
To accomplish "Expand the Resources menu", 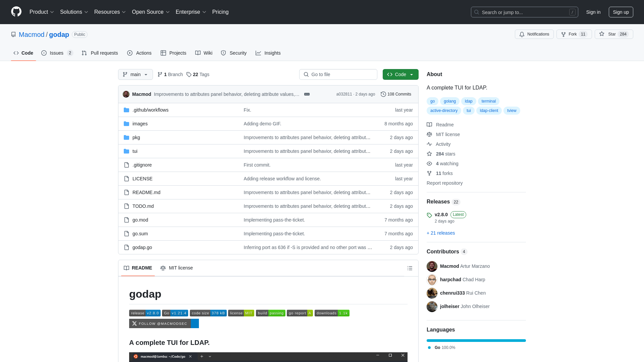I will 110,12.
